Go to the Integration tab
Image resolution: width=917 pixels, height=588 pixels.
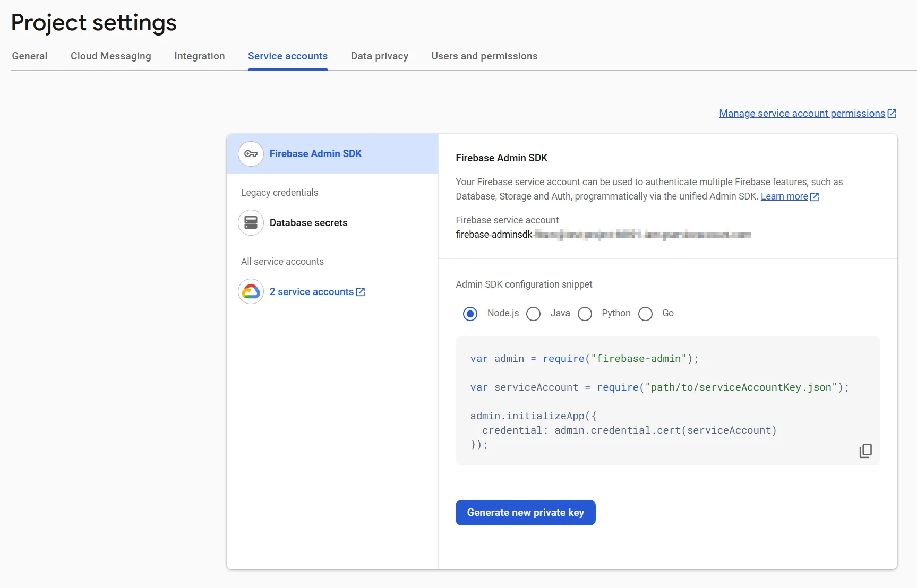tap(199, 56)
